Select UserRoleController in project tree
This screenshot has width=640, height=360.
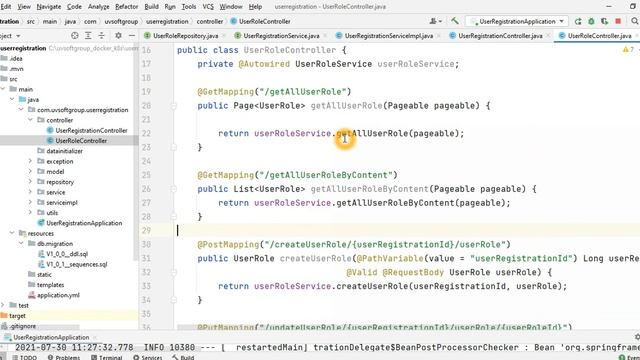pos(81,140)
